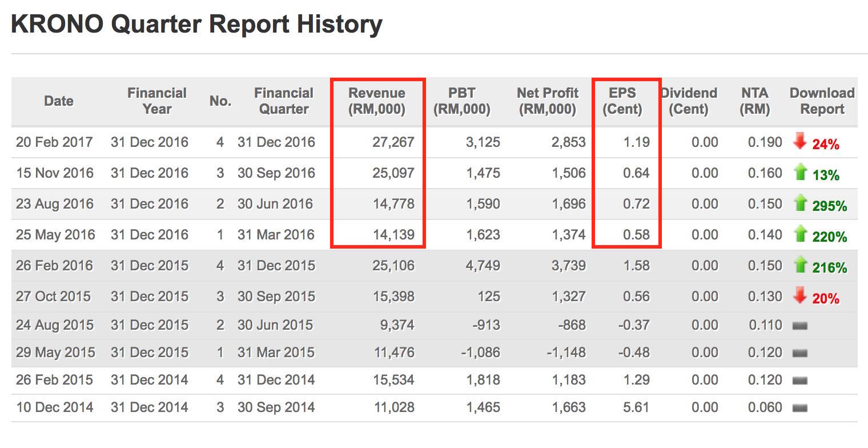Click net profit value 2,853
The image size is (868, 448).
pyautogui.click(x=569, y=142)
